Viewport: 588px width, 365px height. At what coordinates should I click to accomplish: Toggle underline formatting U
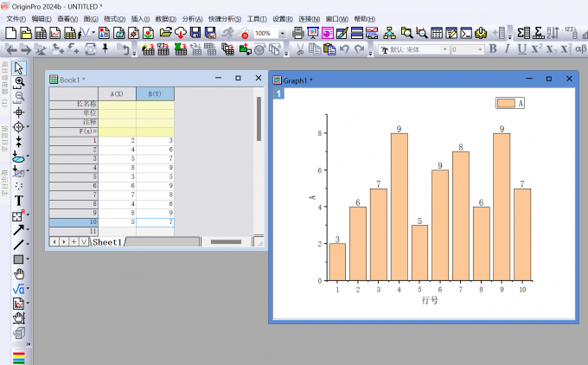tap(521, 49)
